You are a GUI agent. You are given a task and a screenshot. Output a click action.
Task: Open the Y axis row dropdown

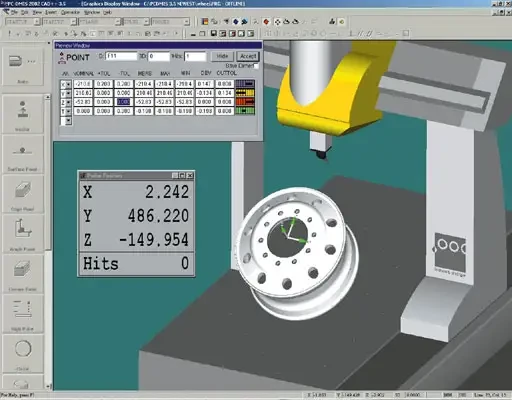tap(68, 93)
